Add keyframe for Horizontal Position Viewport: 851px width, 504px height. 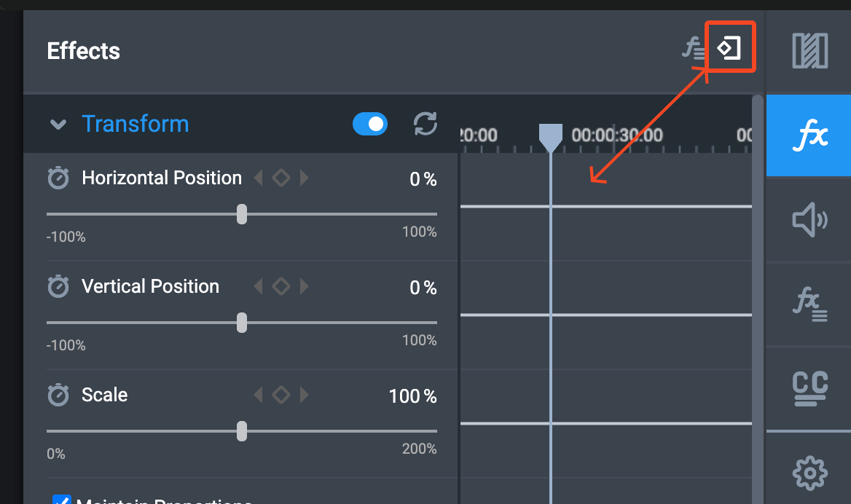(x=281, y=178)
